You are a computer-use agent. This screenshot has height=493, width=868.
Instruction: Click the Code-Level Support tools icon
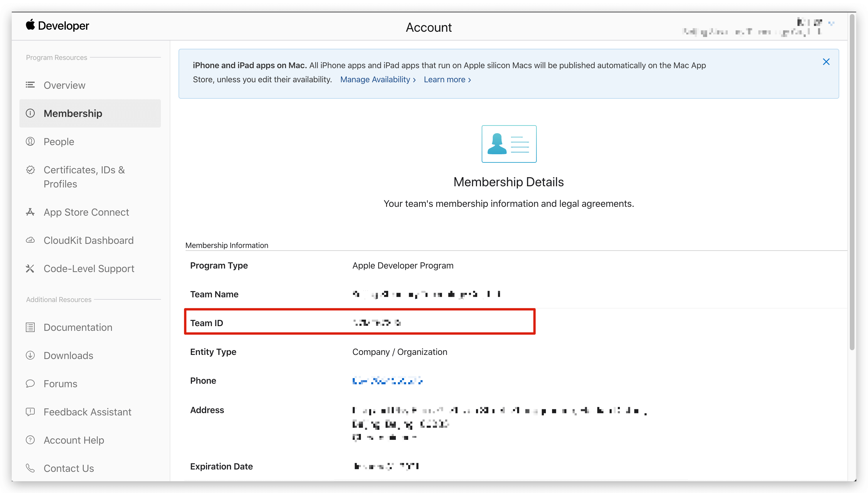[30, 269]
